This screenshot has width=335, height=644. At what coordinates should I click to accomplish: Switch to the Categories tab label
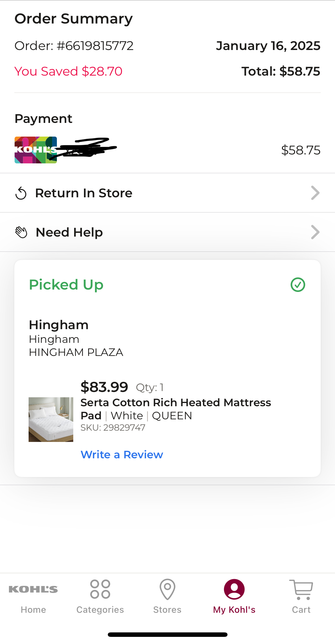pos(100,610)
